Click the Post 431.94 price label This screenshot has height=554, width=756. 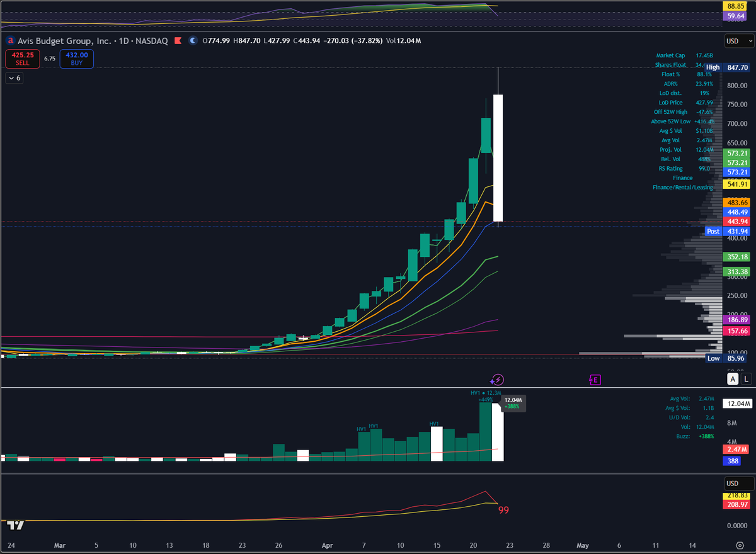728,232
